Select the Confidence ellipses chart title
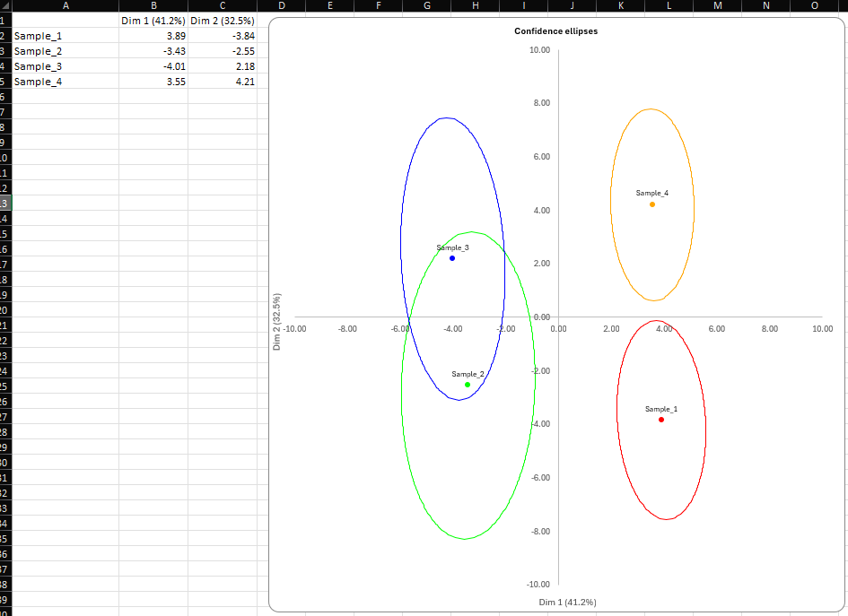Viewport: 848px width, 616px height. (555, 31)
